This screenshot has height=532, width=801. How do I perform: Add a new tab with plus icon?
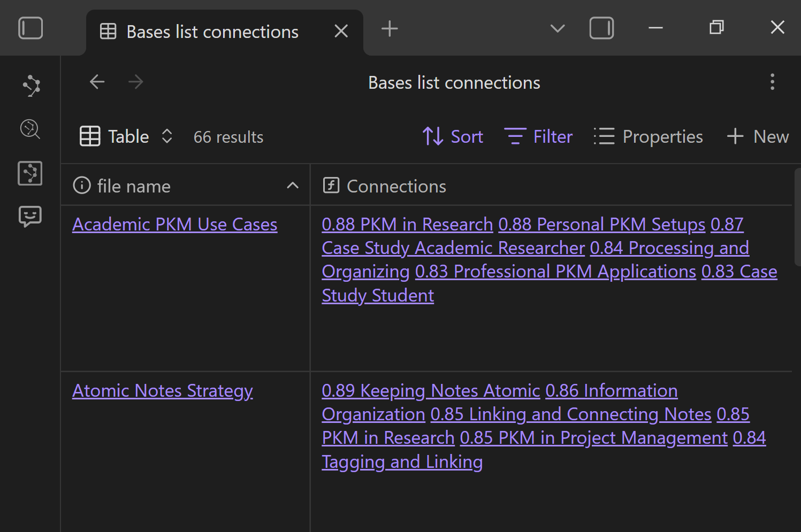pyautogui.click(x=390, y=29)
